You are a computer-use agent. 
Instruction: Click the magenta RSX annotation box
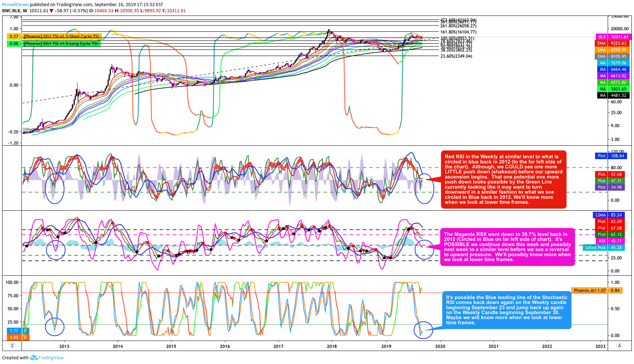pyautogui.click(x=507, y=247)
